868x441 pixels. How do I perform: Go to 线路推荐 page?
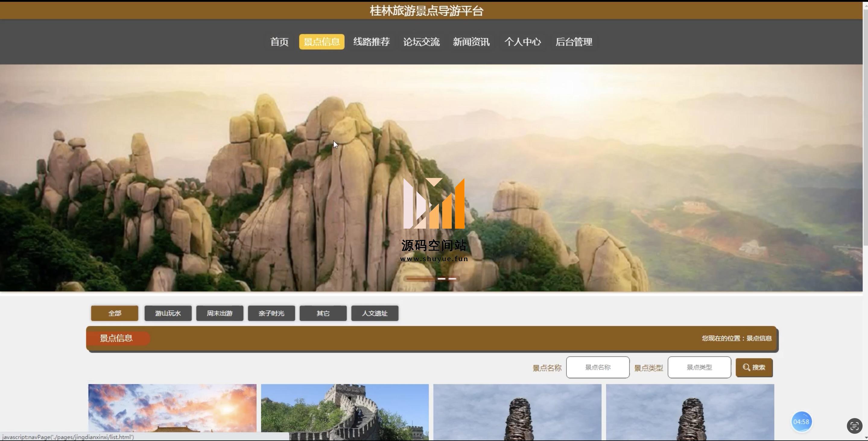pyautogui.click(x=371, y=42)
